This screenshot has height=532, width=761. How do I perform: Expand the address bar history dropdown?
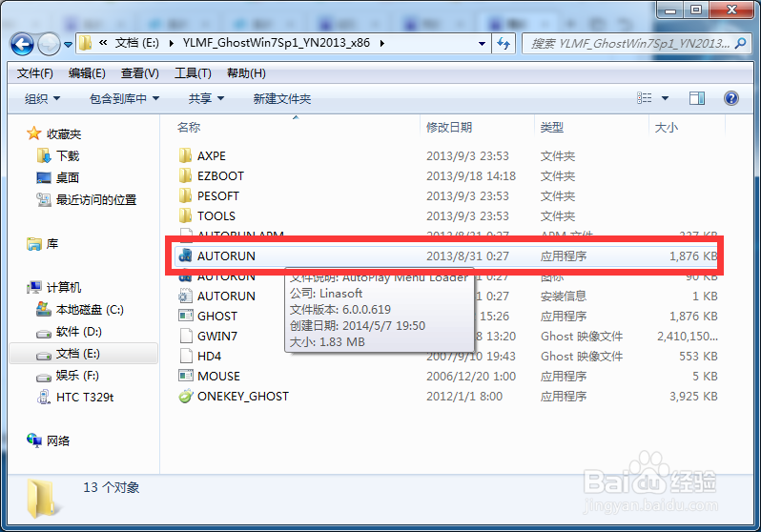(x=482, y=44)
